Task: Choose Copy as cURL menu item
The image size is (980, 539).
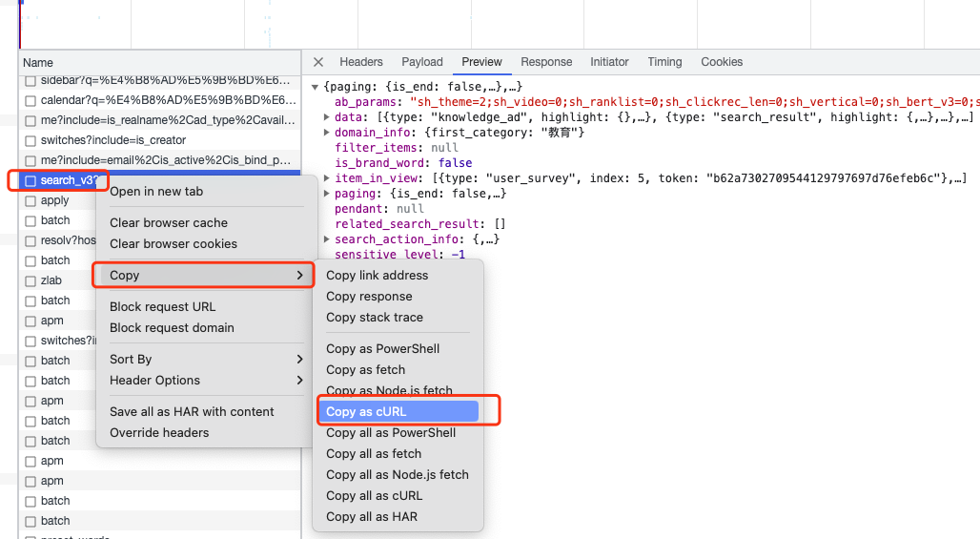Action: tap(398, 411)
